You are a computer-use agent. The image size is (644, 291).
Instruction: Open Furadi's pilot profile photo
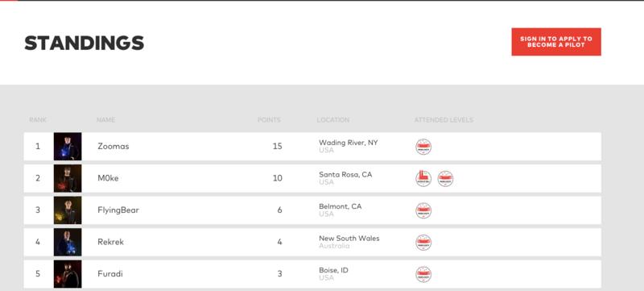coord(68,274)
